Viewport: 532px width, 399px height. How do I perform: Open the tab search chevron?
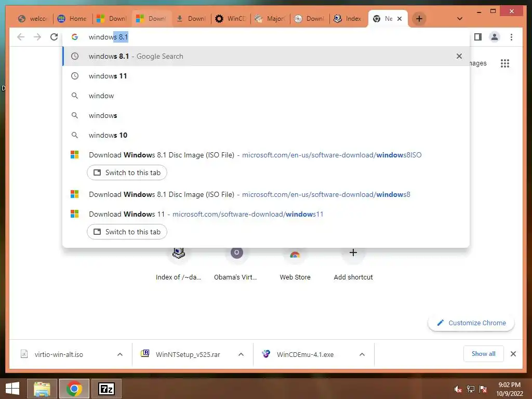(460, 19)
